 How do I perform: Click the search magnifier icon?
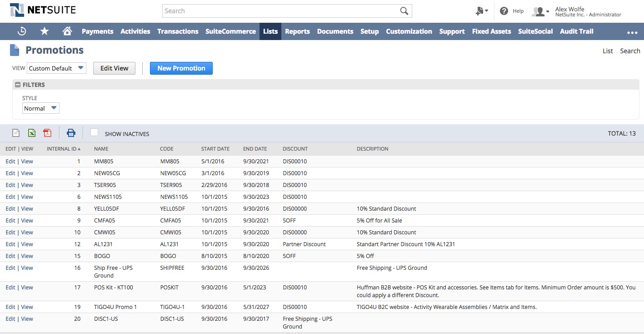pos(404,11)
